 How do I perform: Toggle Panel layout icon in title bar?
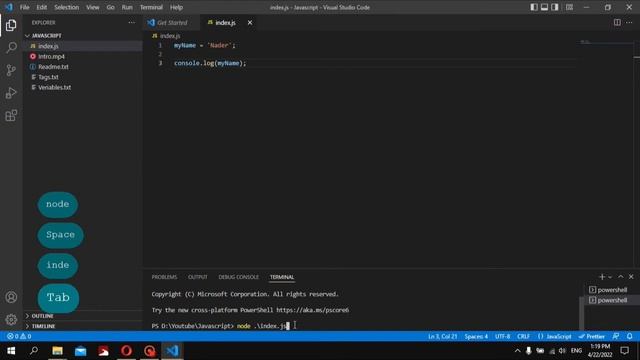coord(544,7)
